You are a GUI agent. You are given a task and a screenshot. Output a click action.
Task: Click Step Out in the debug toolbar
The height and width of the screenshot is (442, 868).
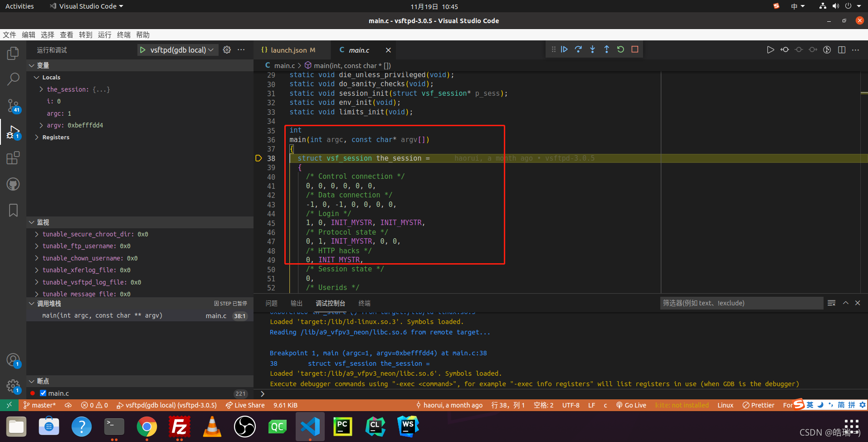click(x=606, y=49)
